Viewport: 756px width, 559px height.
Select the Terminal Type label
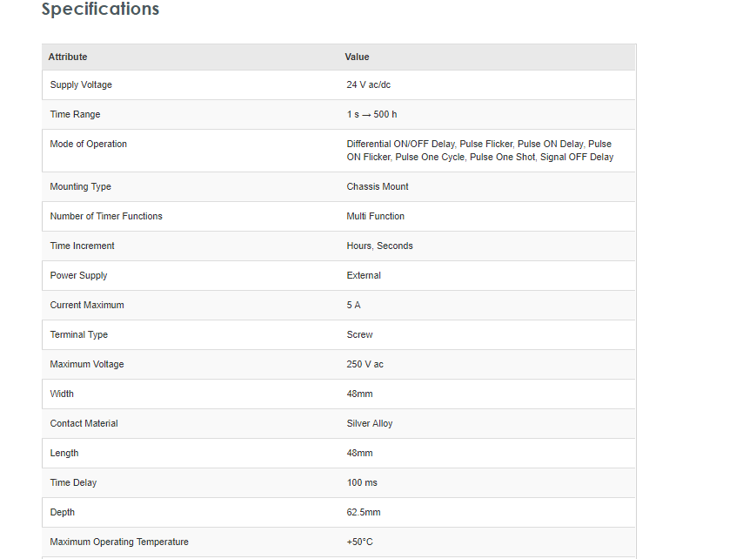coord(79,335)
